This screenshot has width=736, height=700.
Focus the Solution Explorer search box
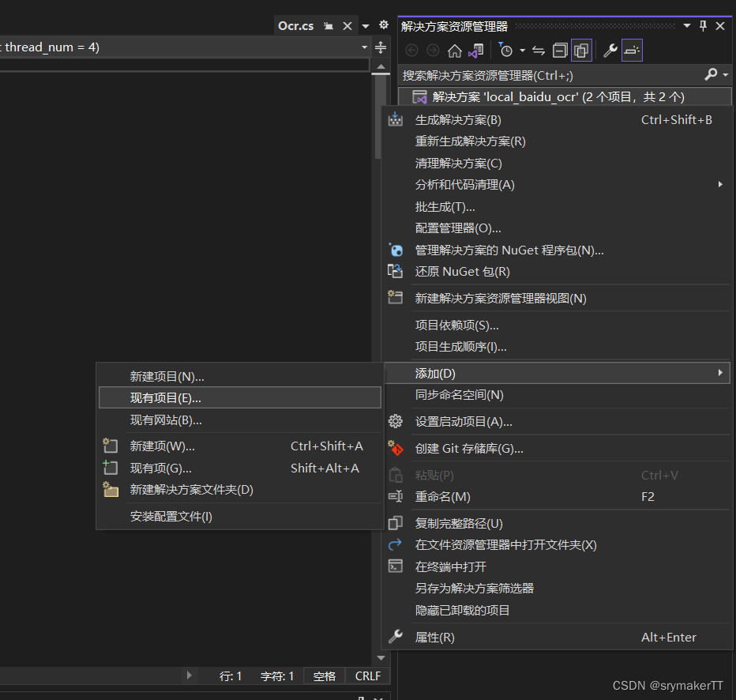coord(551,75)
